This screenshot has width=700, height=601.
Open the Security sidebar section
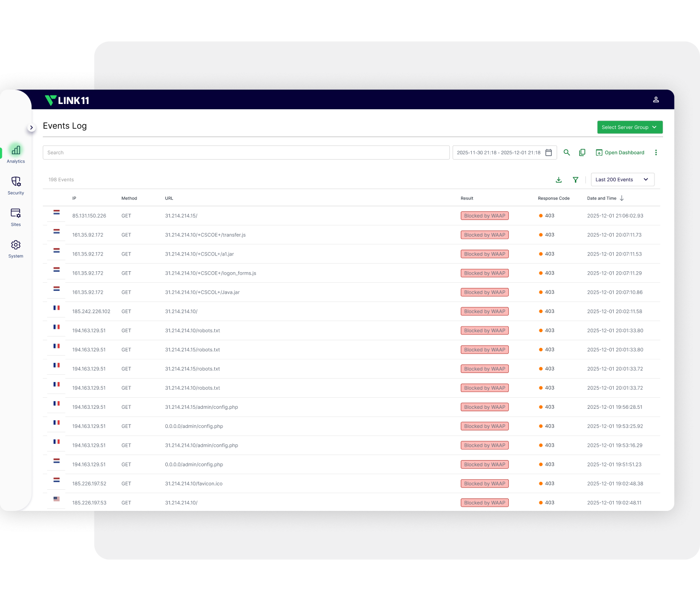click(16, 185)
